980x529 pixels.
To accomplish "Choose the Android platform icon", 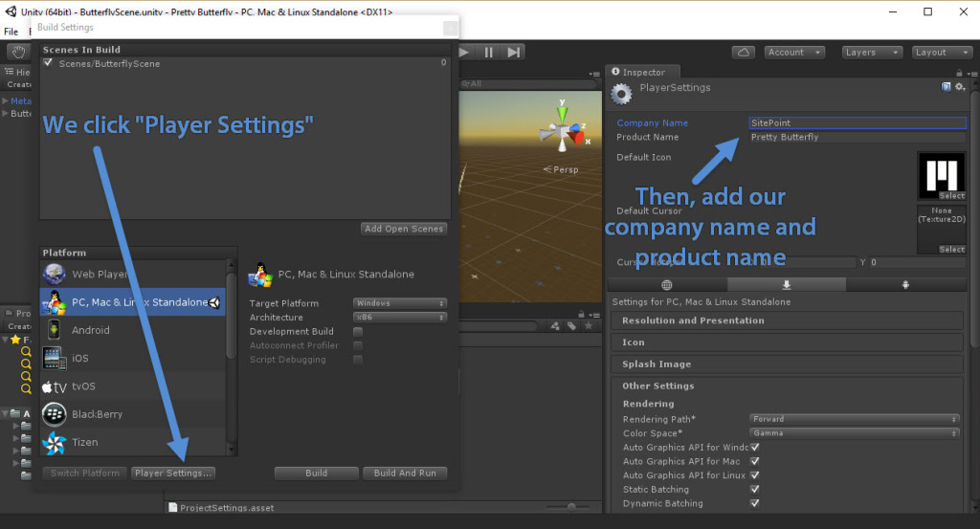I will pyautogui.click(x=54, y=330).
